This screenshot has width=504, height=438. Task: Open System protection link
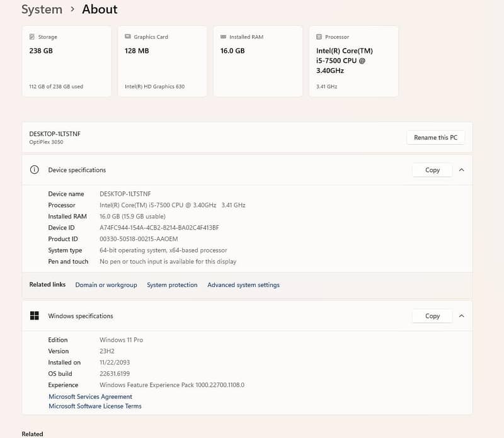coord(172,285)
